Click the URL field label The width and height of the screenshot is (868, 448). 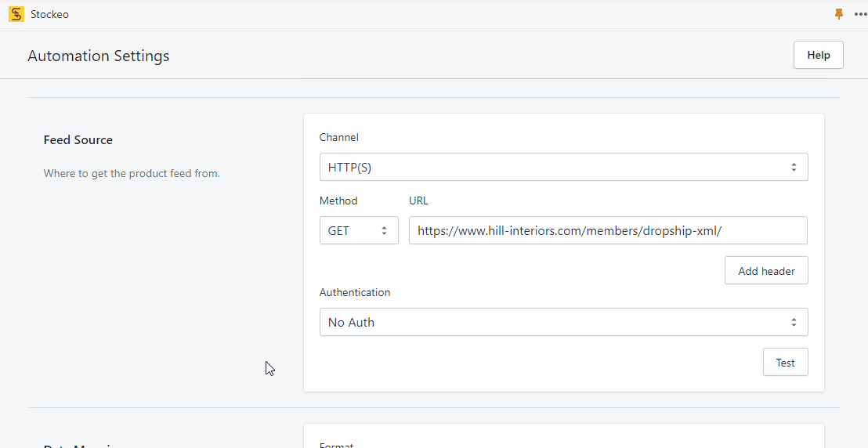click(418, 201)
